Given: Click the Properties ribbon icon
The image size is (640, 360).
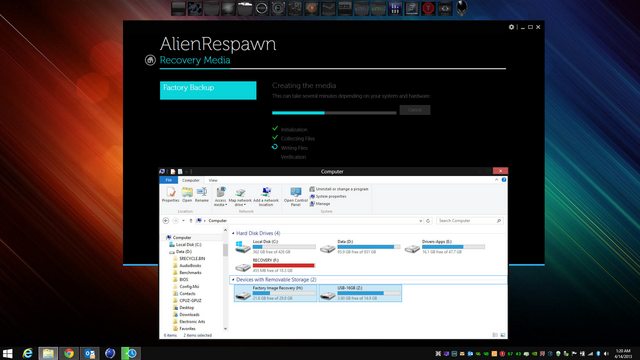Looking at the screenshot, I should (x=171, y=195).
